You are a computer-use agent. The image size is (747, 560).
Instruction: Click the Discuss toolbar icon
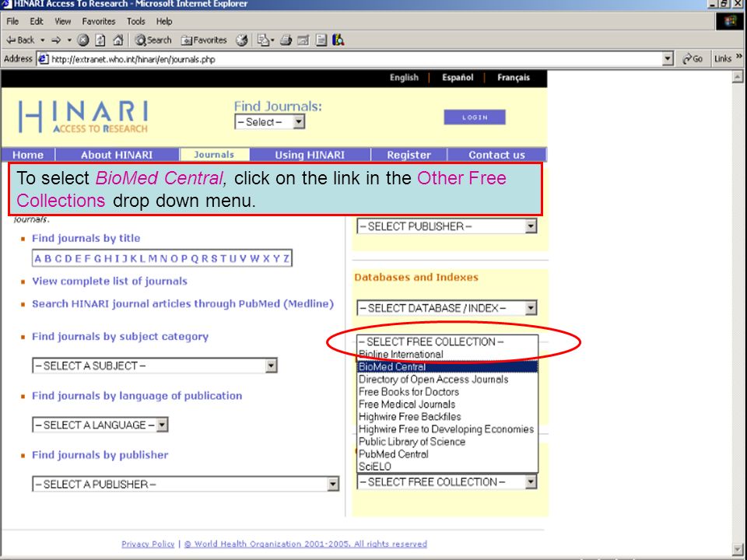[x=321, y=40]
